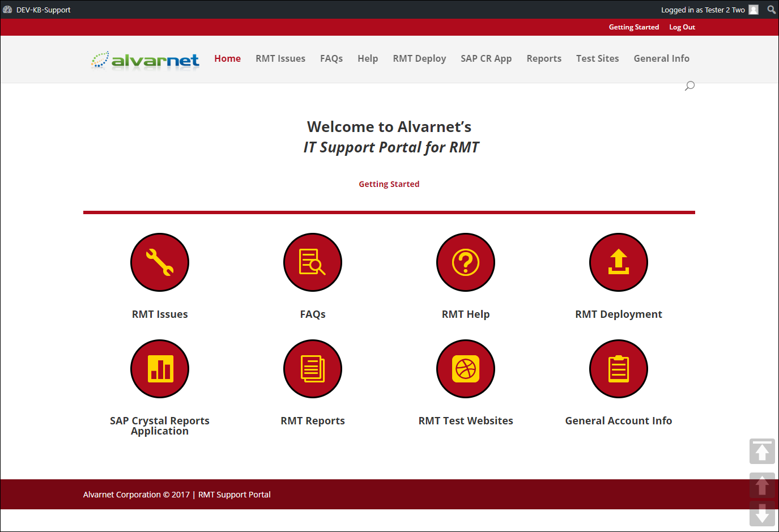Open RMT Issues in the navigation menu
This screenshot has height=532, width=779.
click(280, 58)
